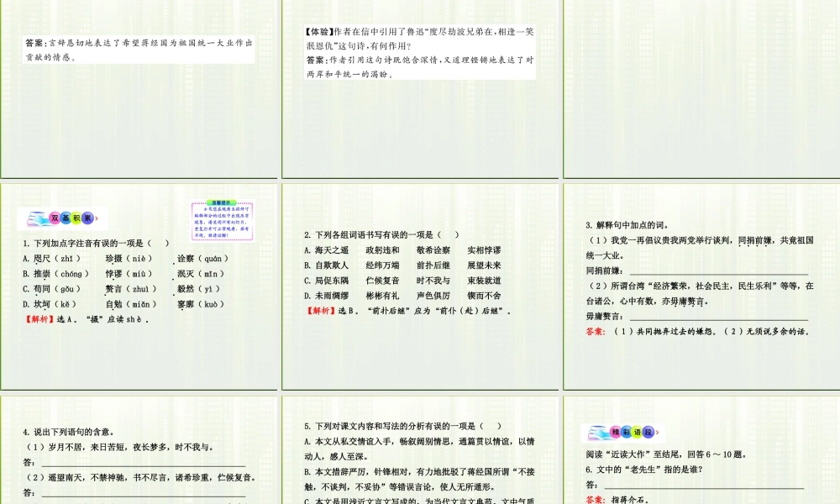Click the sentence (2) 遥望南天，不禁神驰
The image size is (840, 504).
[x=139, y=477]
